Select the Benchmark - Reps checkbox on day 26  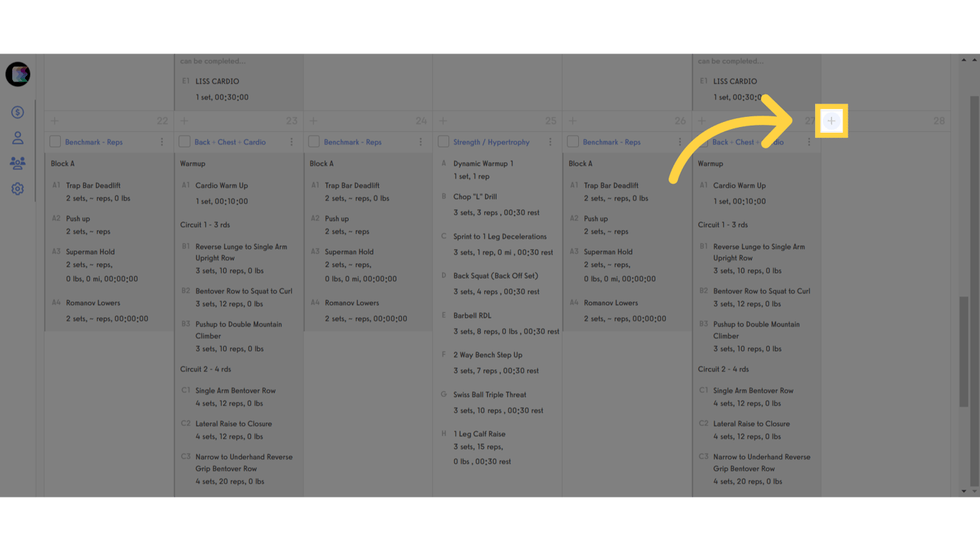point(573,142)
